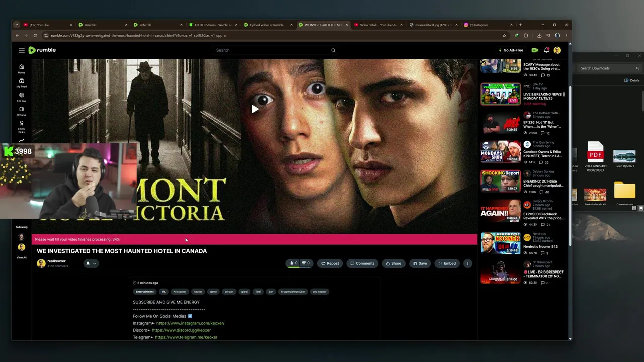This screenshot has width=644, height=362.
Task: Click the Go Ad-Free button
Action: click(x=510, y=50)
